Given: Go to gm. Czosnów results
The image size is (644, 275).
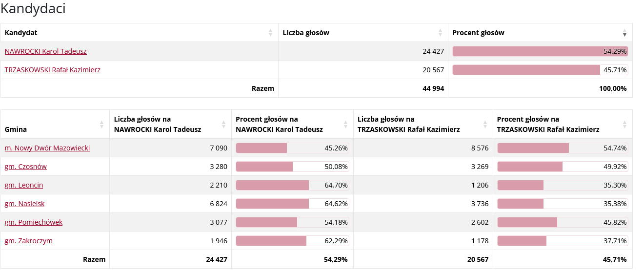Looking at the screenshot, I should click(26, 167).
